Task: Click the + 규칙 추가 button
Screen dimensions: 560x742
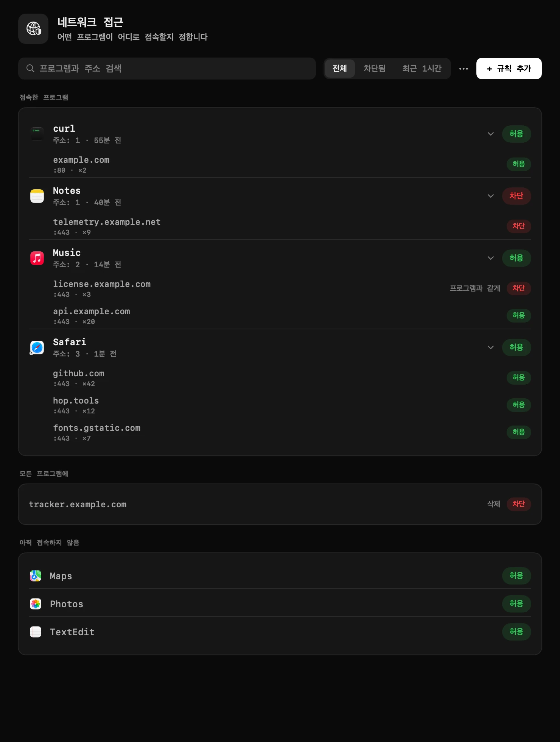Action: click(509, 69)
